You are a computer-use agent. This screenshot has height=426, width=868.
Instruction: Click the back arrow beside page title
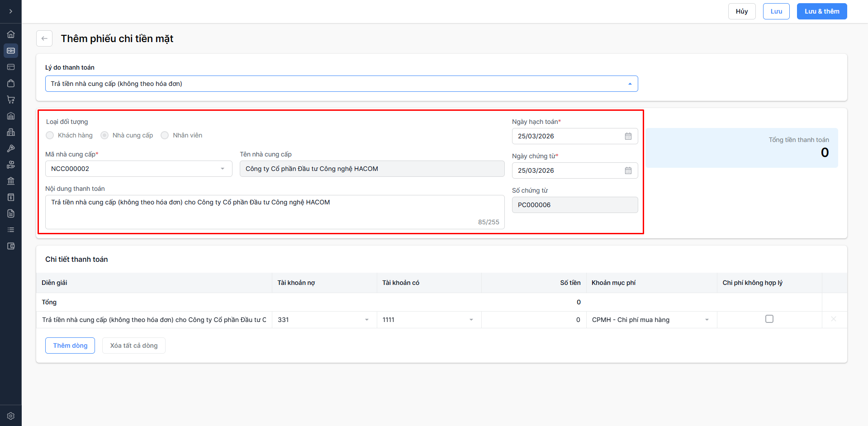[x=44, y=38]
